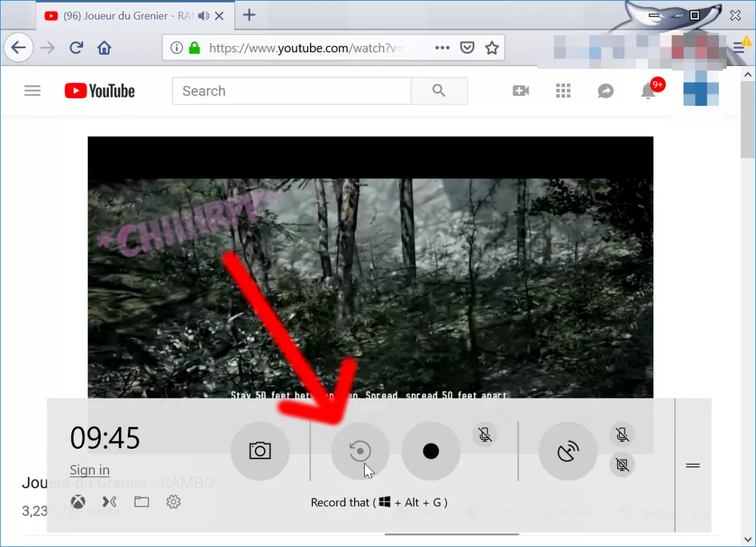Open Firefox home page
This screenshot has width=756, height=547.
105,48
